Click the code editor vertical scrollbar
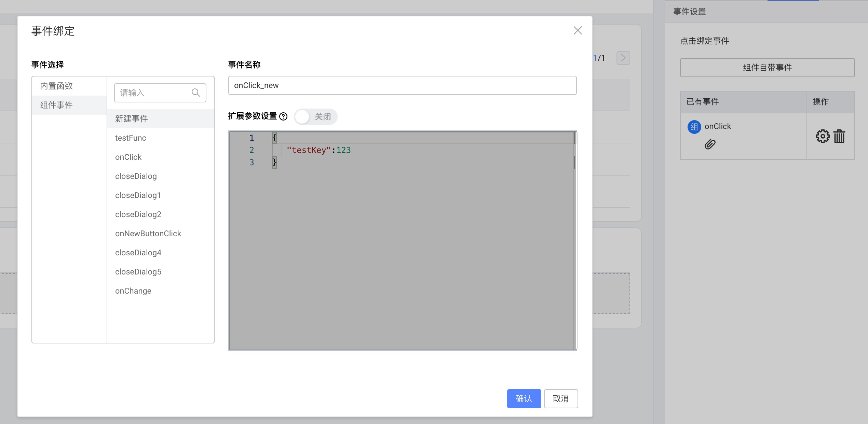The height and width of the screenshot is (424, 868). click(574, 162)
